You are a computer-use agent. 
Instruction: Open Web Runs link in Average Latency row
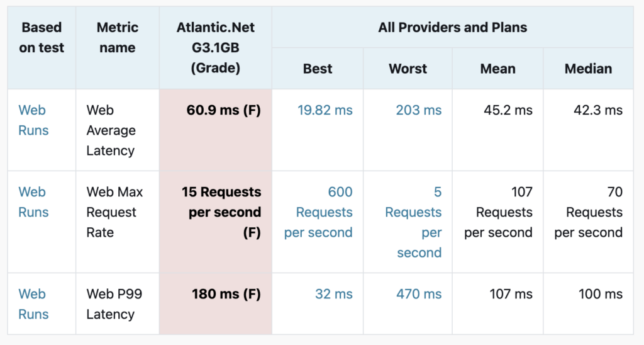(33, 120)
